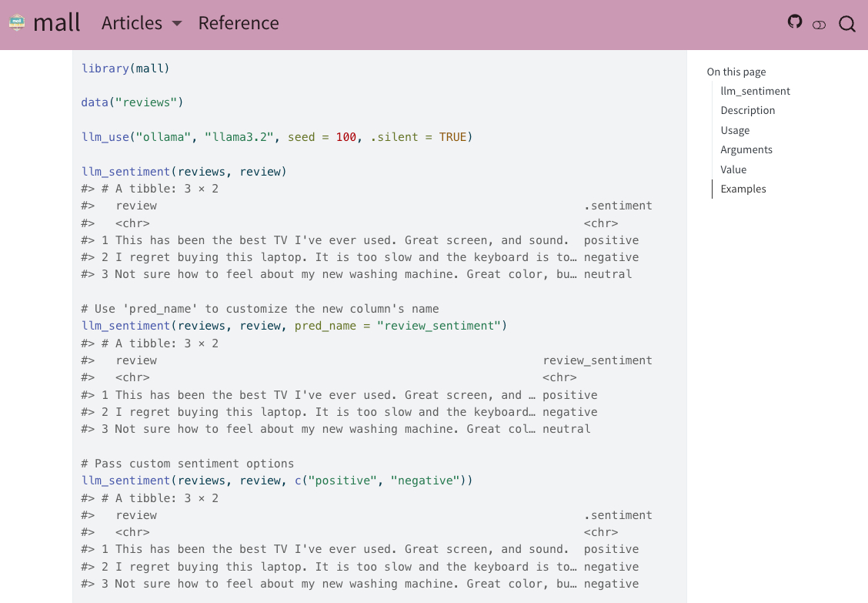Toggle dark mode switch in navbar
This screenshot has height=603, width=868.
[x=819, y=25]
